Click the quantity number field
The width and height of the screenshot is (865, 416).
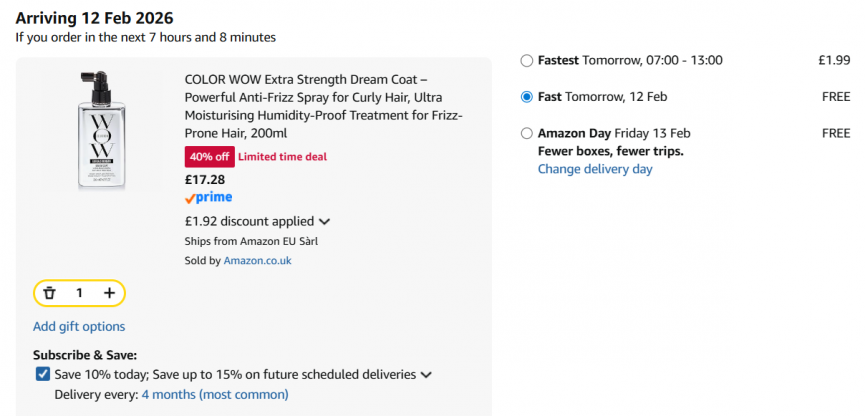[x=79, y=293]
